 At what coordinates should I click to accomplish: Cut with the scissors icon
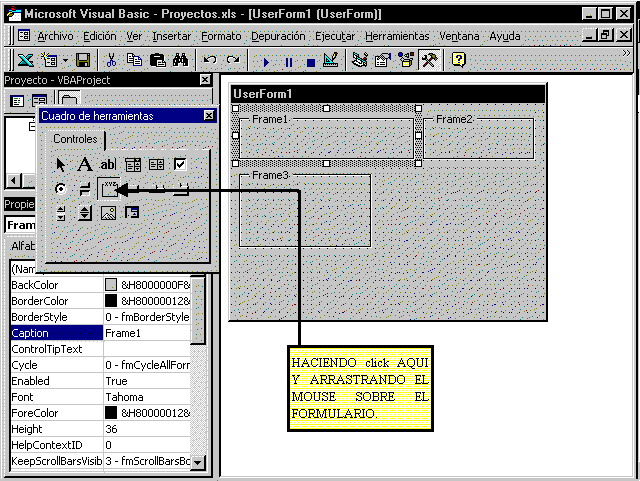[111, 61]
